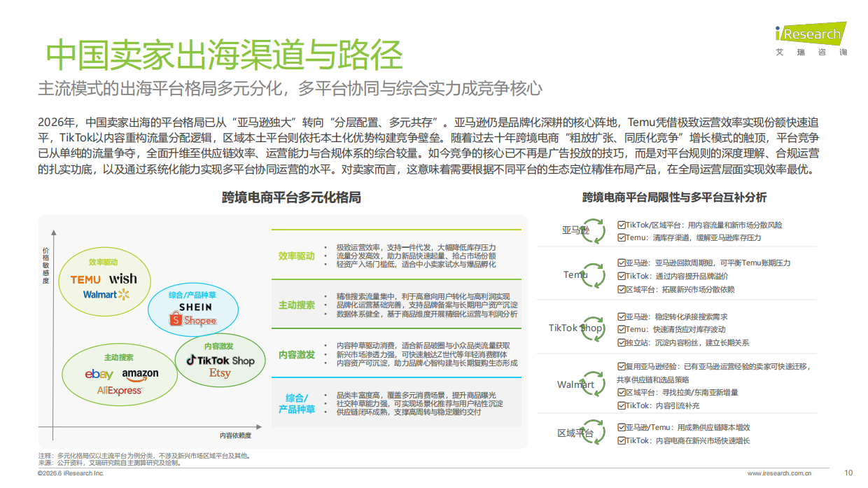This screenshot has height=488, width=868.
Task: Click checkbox for TikTok 内容电商在新兴市场快速增长
Action: click(621, 440)
